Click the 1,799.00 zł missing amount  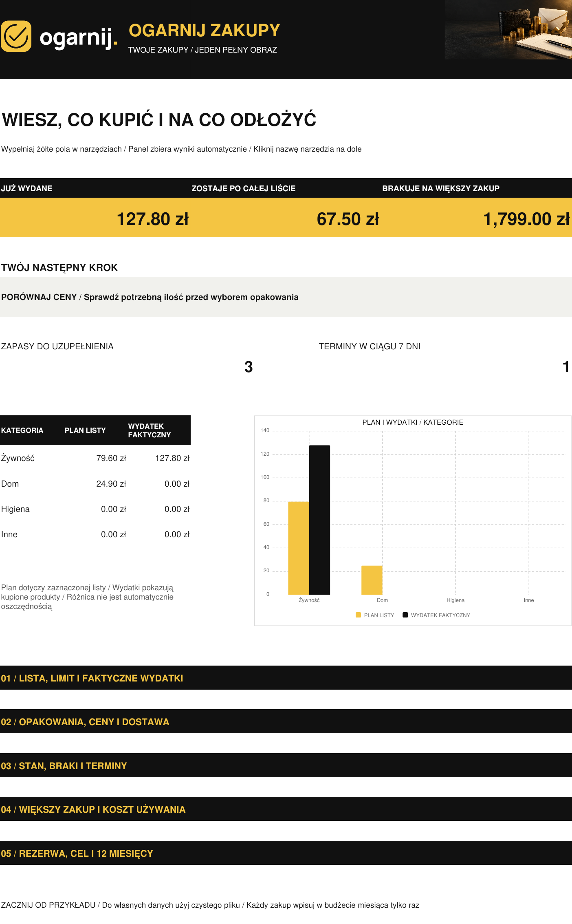click(526, 219)
